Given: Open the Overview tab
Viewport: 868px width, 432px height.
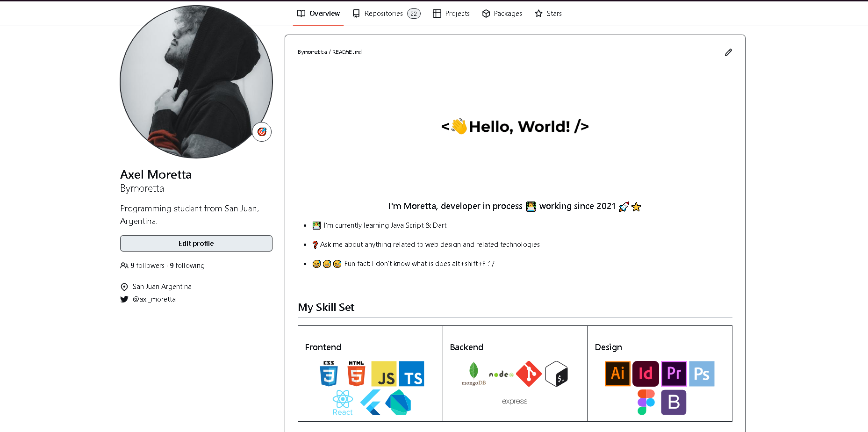Looking at the screenshot, I should pos(318,14).
